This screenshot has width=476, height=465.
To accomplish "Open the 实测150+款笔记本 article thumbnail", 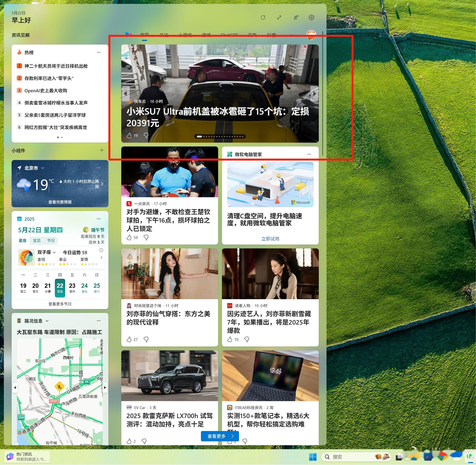I will point(270,376).
